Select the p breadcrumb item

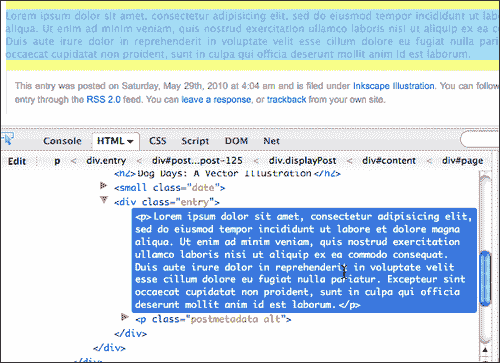pyautogui.click(x=57, y=161)
